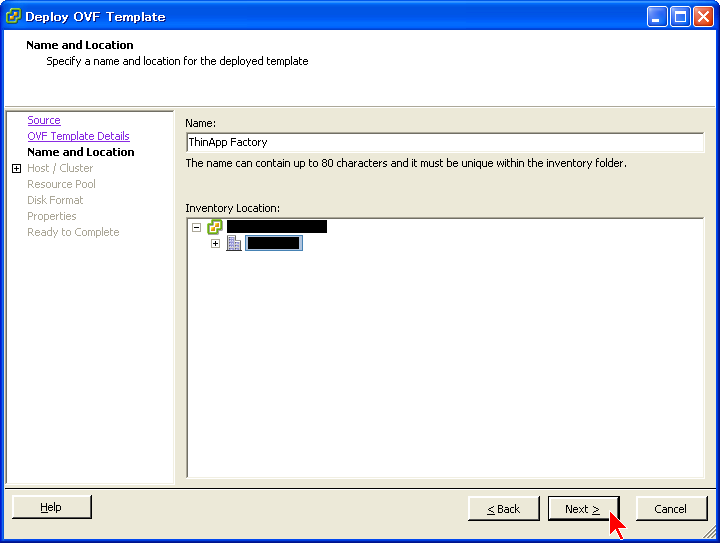
Task: Focus the Name field containing ThinApp Factory
Action: [x=445, y=142]
